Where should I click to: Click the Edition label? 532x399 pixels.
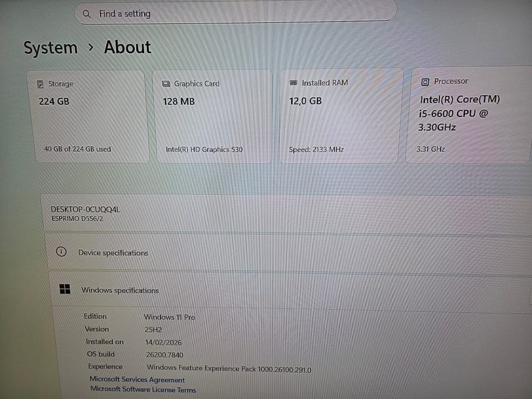click(x=95, y=316)
